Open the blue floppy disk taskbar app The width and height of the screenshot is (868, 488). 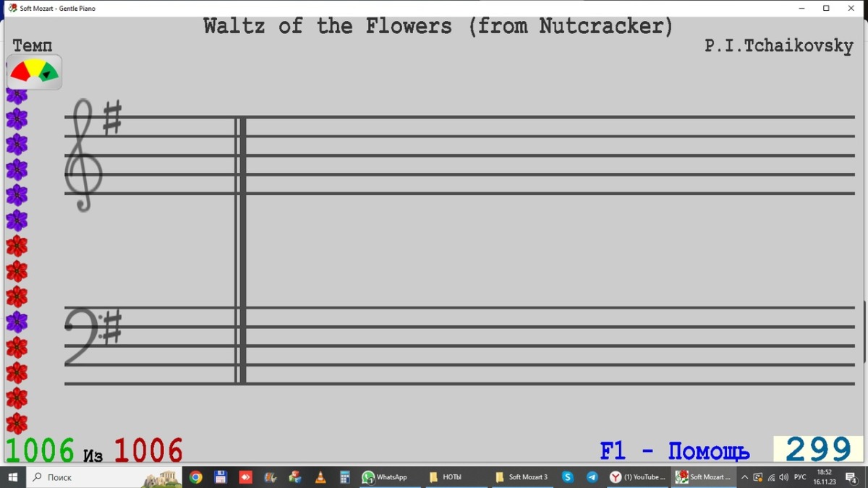[x=221, y=477]
